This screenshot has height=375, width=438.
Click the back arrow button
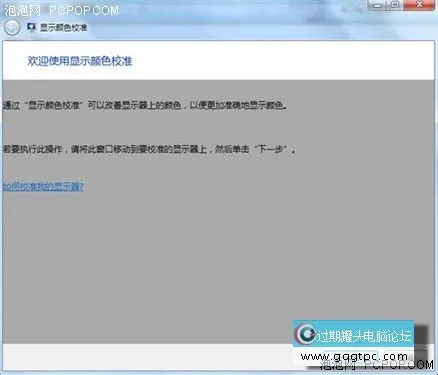tap(12, 28)
